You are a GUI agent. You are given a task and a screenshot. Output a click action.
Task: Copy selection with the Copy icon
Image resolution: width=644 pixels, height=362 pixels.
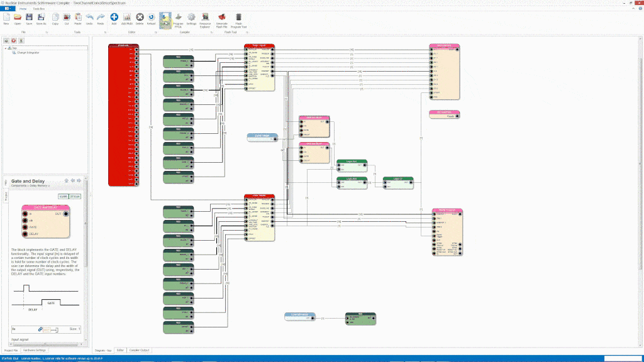tap(55, 19)
